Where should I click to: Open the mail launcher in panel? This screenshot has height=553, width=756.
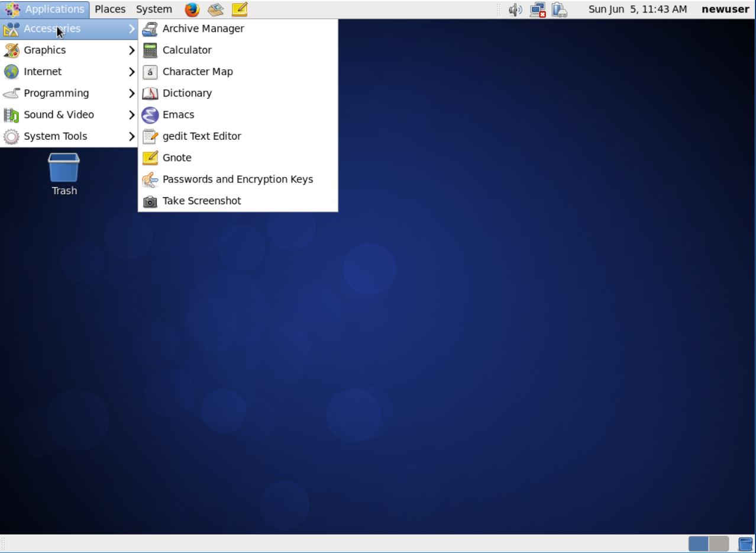pos(215,9)
